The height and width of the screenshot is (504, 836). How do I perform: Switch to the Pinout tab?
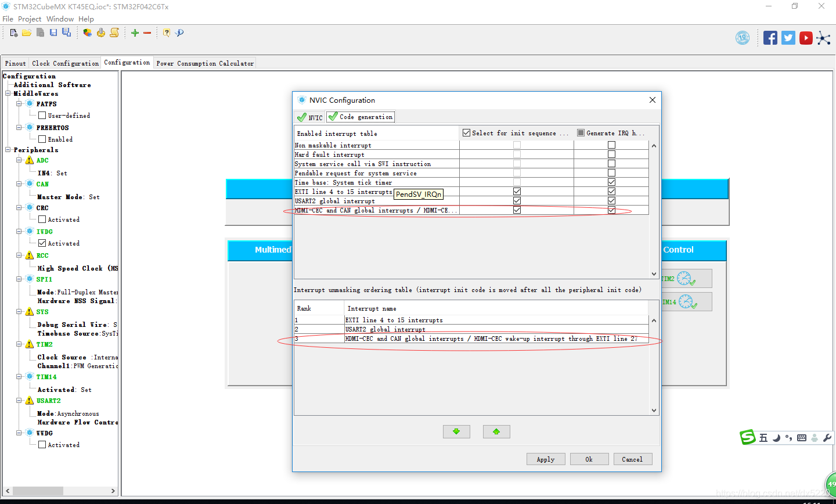pyautogui.click(x=16, y=63)
